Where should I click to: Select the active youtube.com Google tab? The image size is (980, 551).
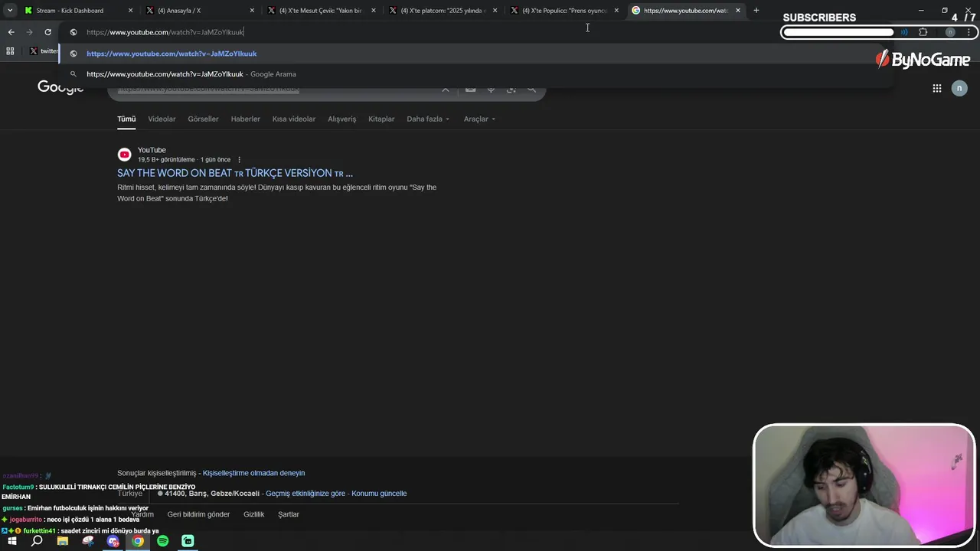[x=685, y=11]
